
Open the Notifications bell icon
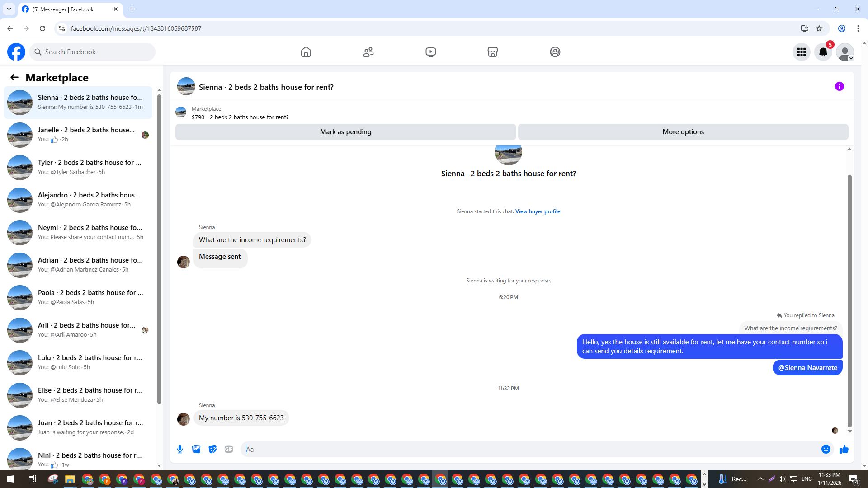tap(823, 52)
